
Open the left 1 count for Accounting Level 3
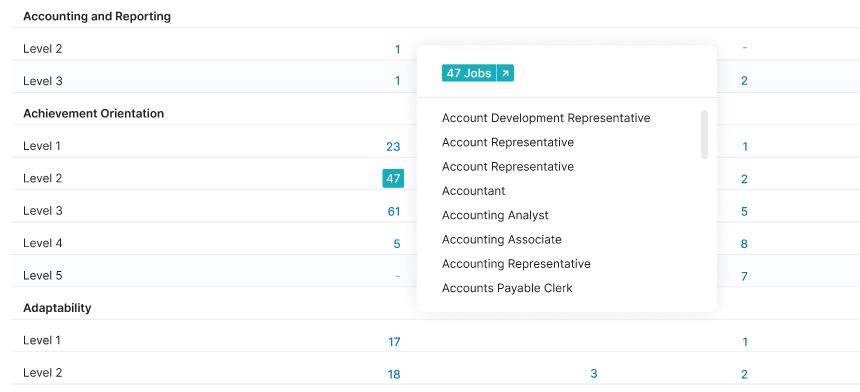click(x=397, y=81)
